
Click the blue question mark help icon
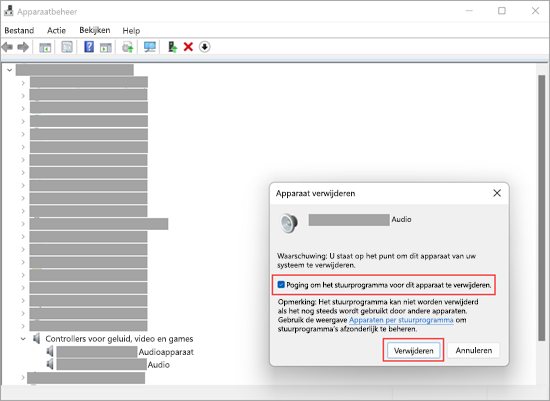click(x=89, y=46)
